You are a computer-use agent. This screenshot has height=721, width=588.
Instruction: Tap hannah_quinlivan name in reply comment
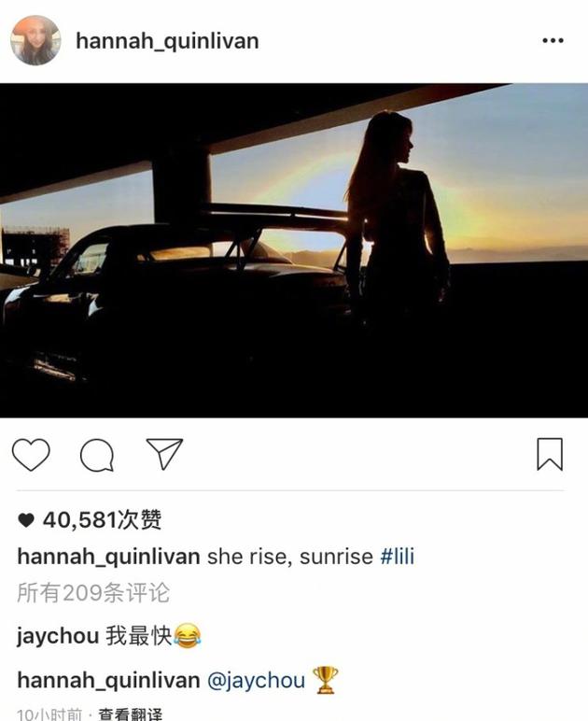[x=108, y=681]
